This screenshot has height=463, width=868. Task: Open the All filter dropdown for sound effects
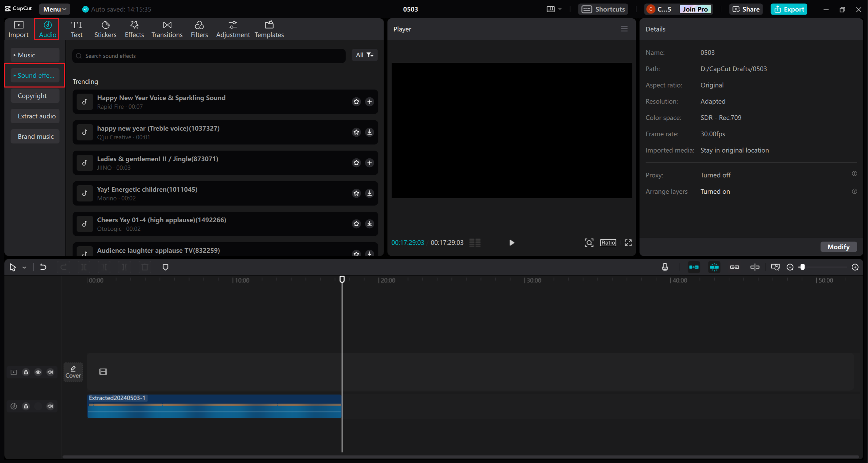[x=364, y=55]
